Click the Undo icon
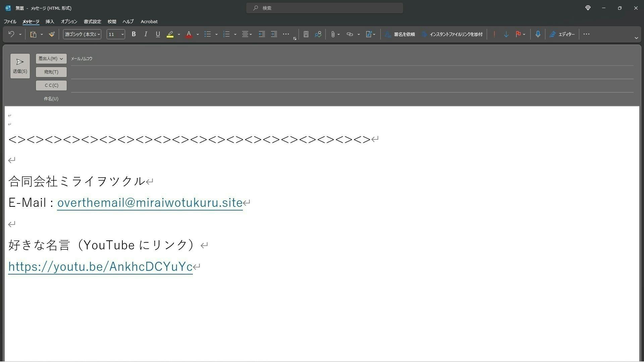644x362 pixels. (x=11, y=34)
